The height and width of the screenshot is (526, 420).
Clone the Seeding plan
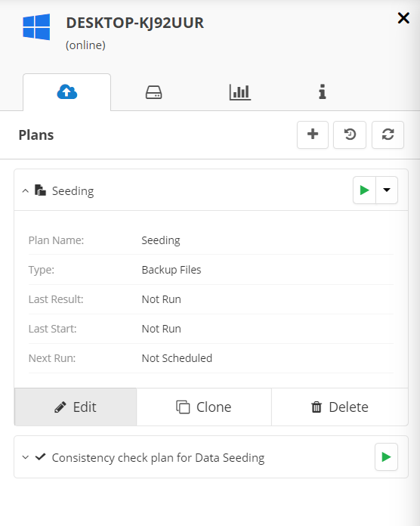click(204, 407)
